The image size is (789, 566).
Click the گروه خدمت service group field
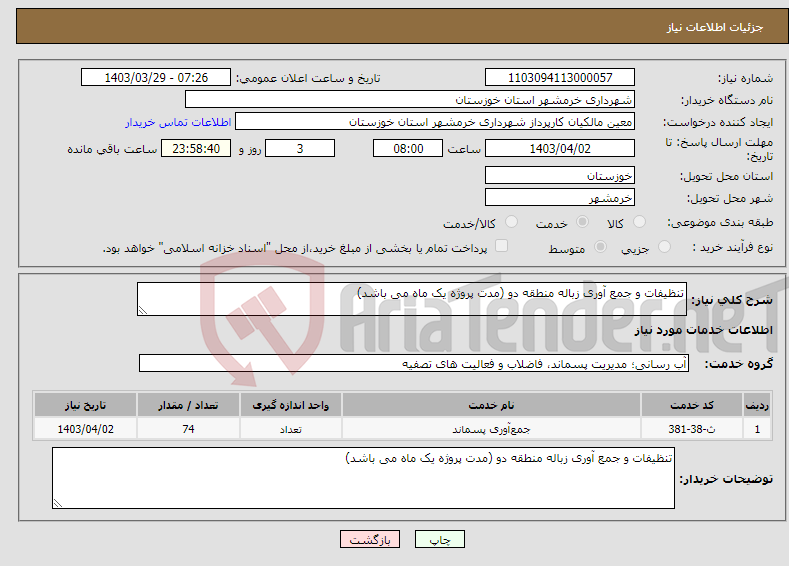[x=414, y=363]
